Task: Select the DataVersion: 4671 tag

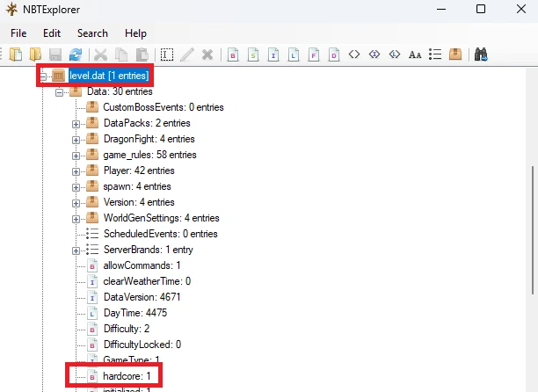Action: pos(142,297)
